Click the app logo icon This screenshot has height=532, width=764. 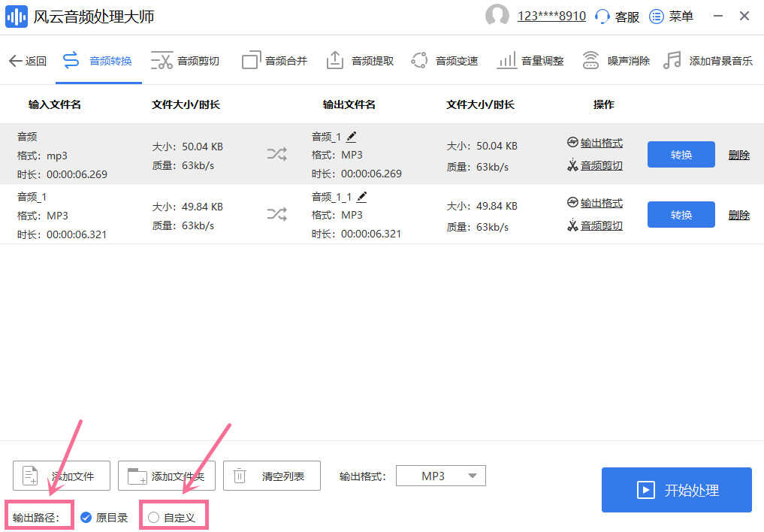point(16,17)
